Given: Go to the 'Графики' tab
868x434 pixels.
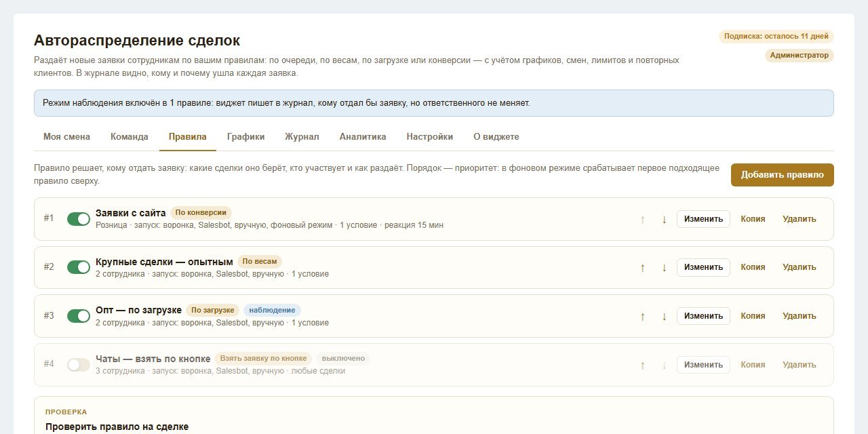Looking at the screenshot, I should click(245, 136).
